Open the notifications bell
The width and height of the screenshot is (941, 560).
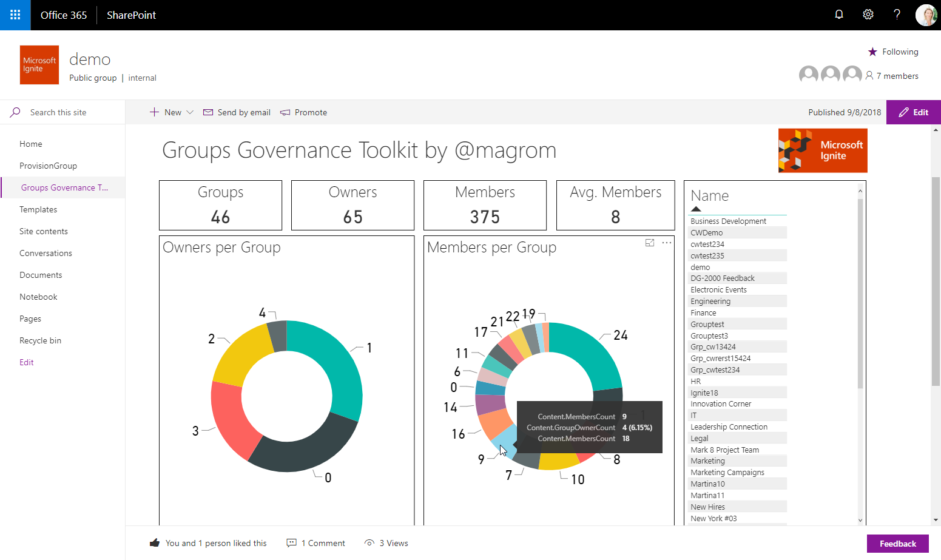click(x=839, y=15)
